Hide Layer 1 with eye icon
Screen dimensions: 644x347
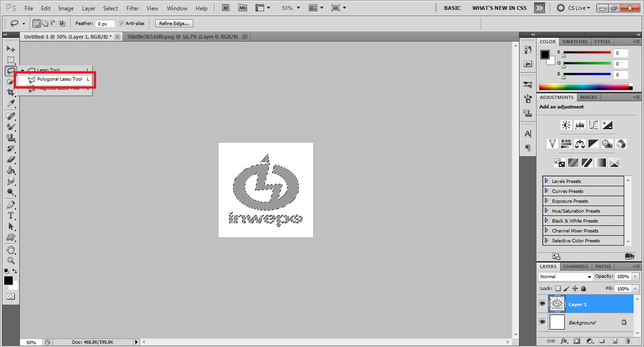point(542,304)
